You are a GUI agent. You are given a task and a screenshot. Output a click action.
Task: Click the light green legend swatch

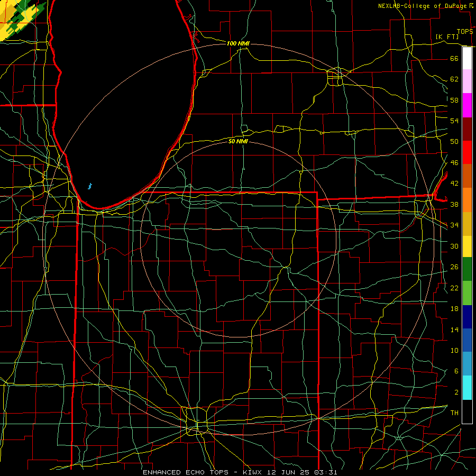coord(467,293)
